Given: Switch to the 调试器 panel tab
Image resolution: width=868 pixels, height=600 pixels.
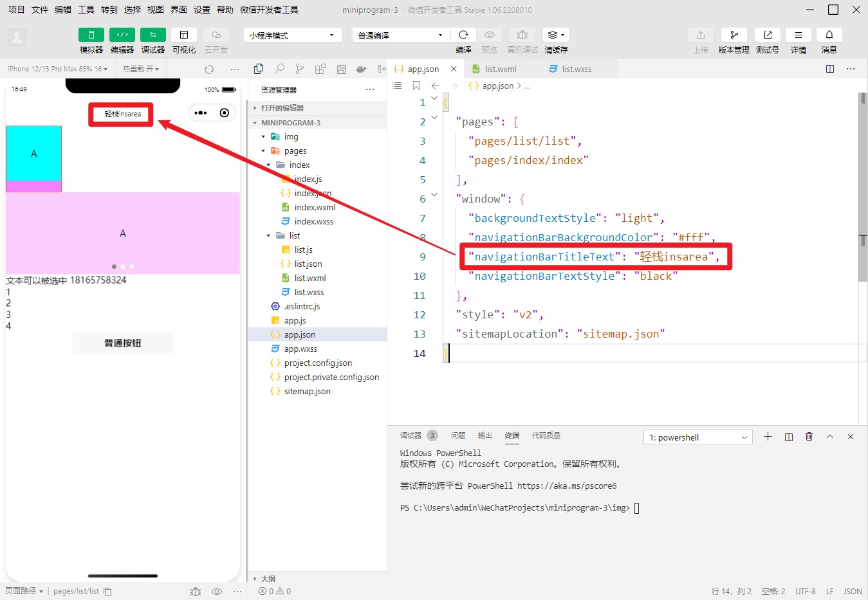Looking at the screenshot, I should [411, 435].
